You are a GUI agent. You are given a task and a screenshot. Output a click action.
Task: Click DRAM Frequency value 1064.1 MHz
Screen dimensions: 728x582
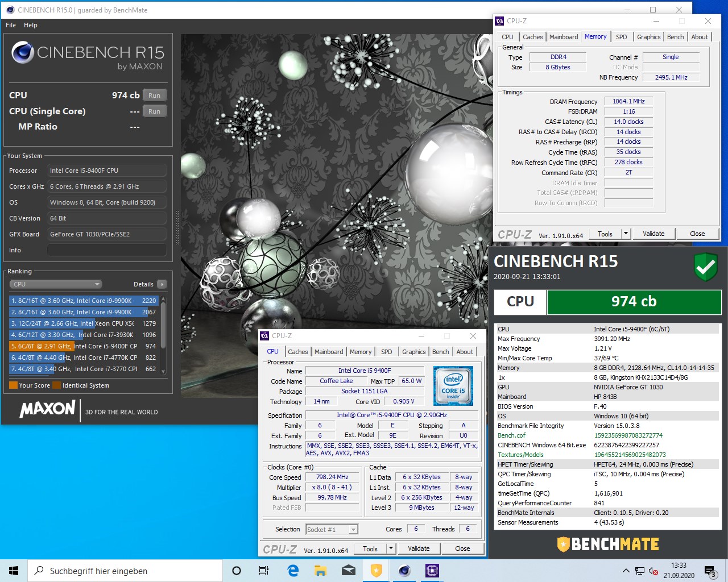628,101
